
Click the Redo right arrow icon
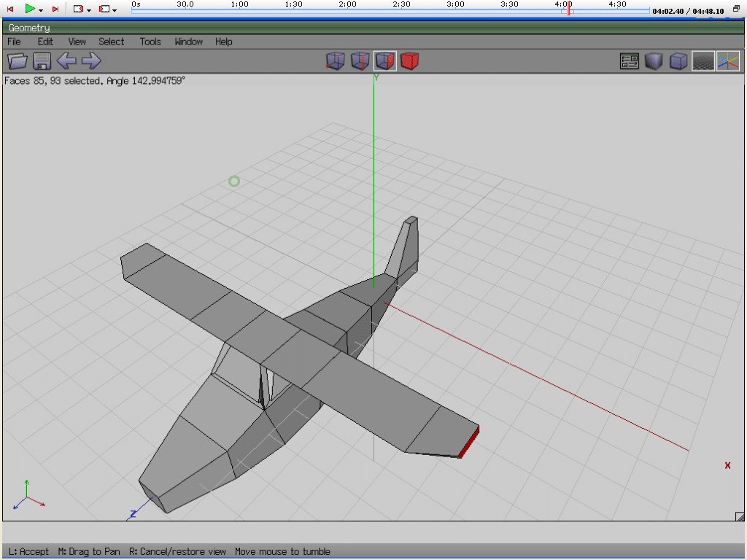(91, 61)
